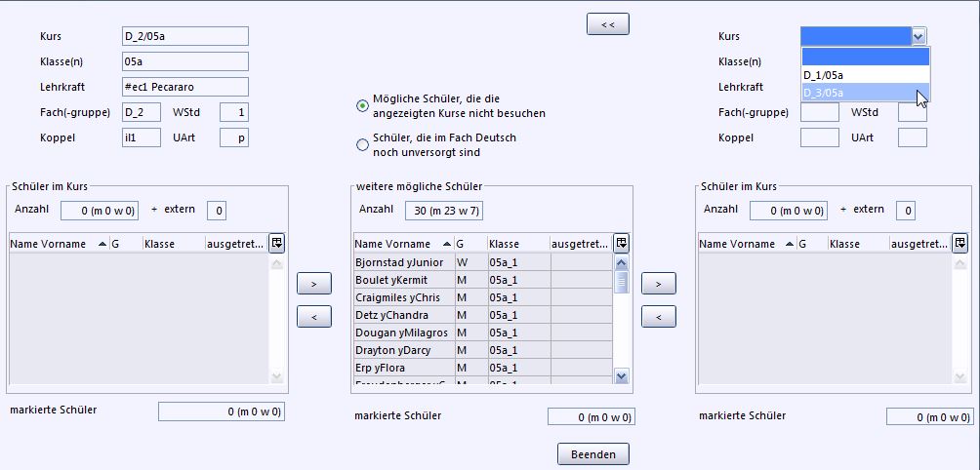Move students to left course with < button
The height and width of the screenshot is (470, 980).
[313, 317]
